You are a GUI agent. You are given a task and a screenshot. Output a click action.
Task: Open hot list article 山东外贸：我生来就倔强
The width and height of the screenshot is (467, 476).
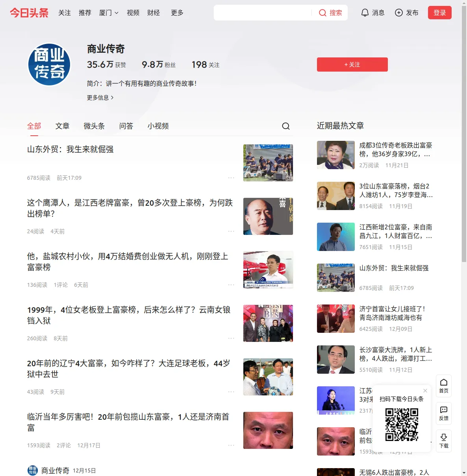(394, 268)
